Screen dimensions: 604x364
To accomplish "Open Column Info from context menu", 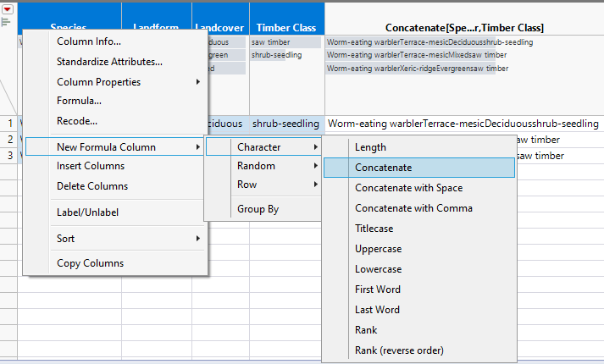I will [x=88, y=41].
